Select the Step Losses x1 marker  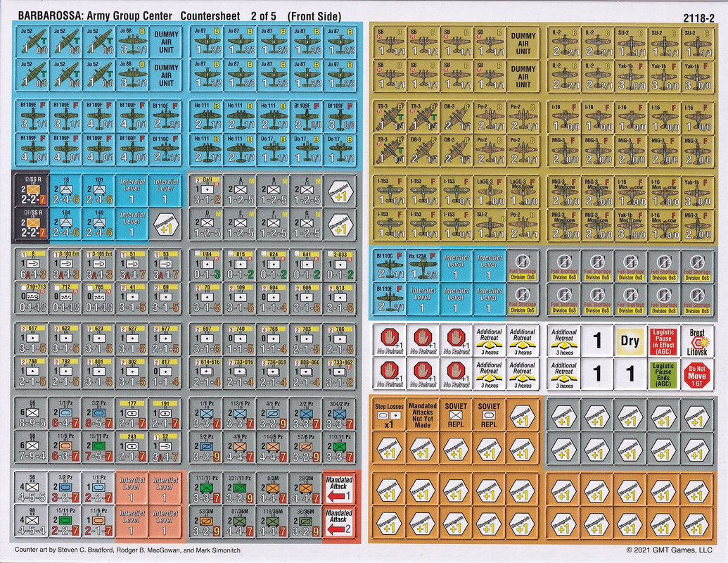tap(389, 415)
